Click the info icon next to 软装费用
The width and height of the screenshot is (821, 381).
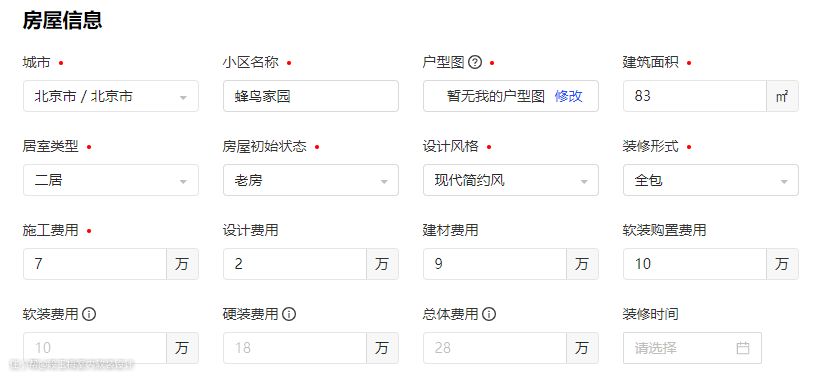click(x=89, y=314)
